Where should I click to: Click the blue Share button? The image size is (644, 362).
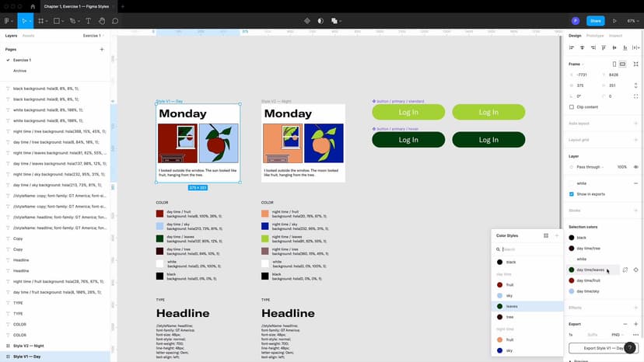595,21
